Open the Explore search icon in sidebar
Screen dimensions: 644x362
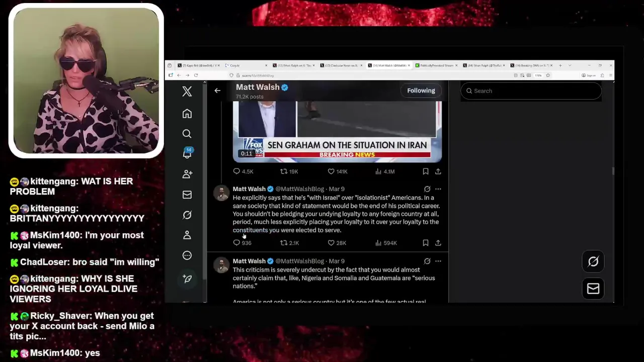click(x=187, y=134)
